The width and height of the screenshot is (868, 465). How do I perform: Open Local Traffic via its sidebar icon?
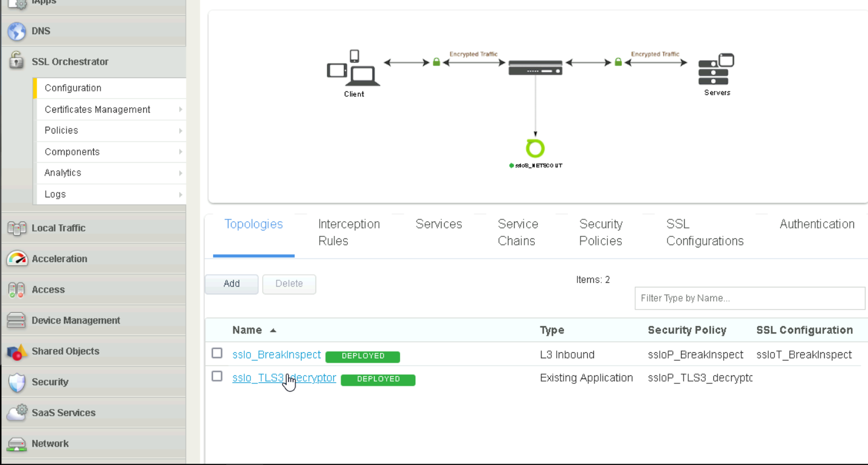point(16,228)
